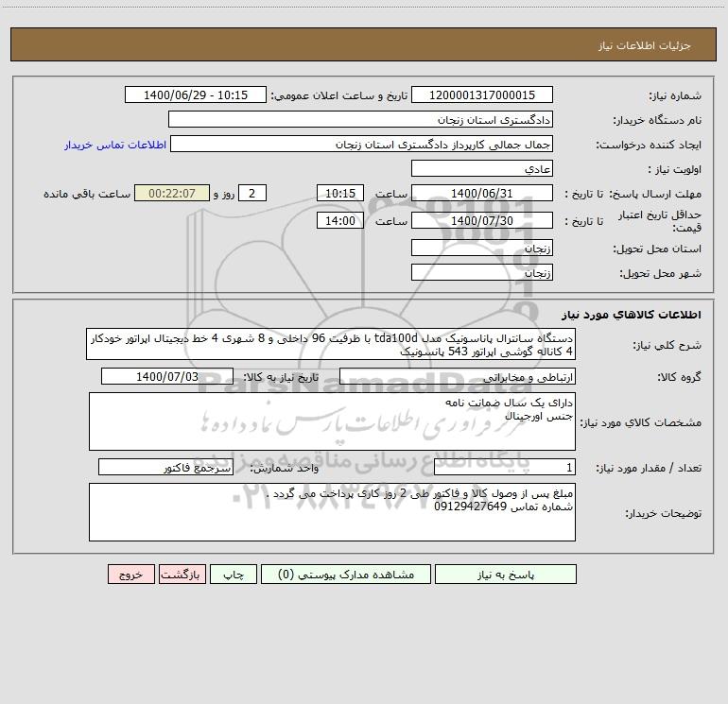Click the label 'گروه کالا:'

click(x=679, y=378)
